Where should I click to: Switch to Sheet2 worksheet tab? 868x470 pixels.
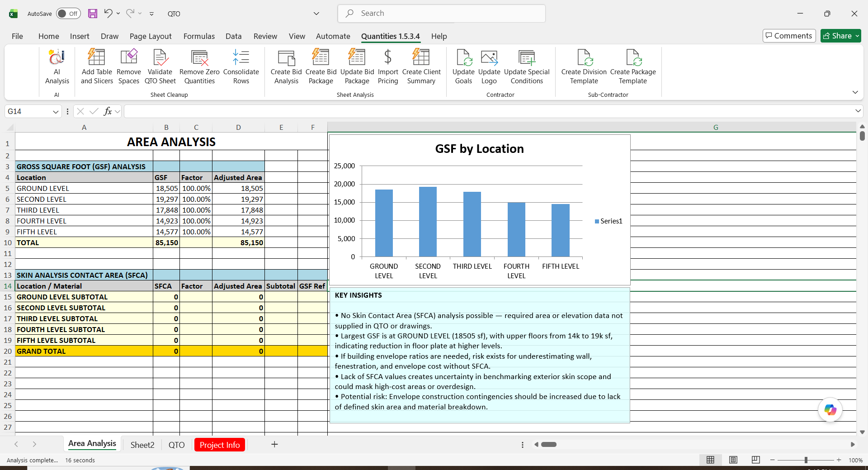pyautogui.click(x=142, y=445)
